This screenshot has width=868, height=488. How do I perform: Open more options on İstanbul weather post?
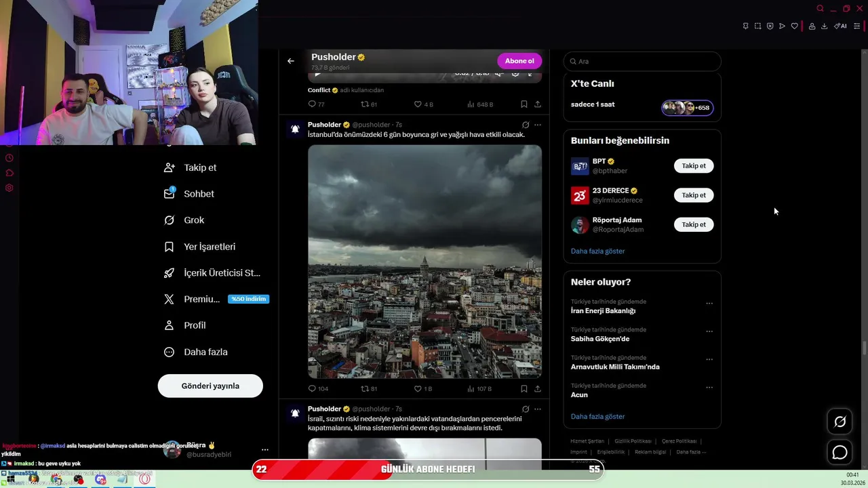(x=538, y=125)
